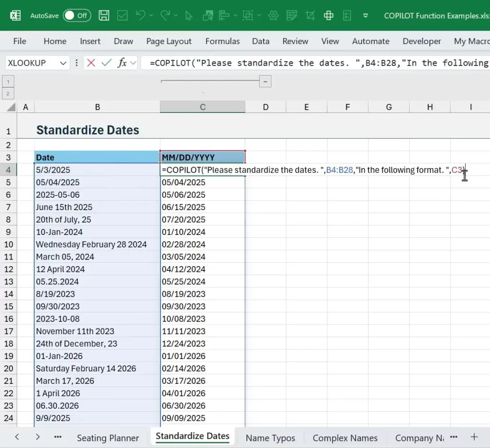Cancel formula entry with the red X
Screen dimensions: 490x448
pyautogui.click(x=91, y=63)
